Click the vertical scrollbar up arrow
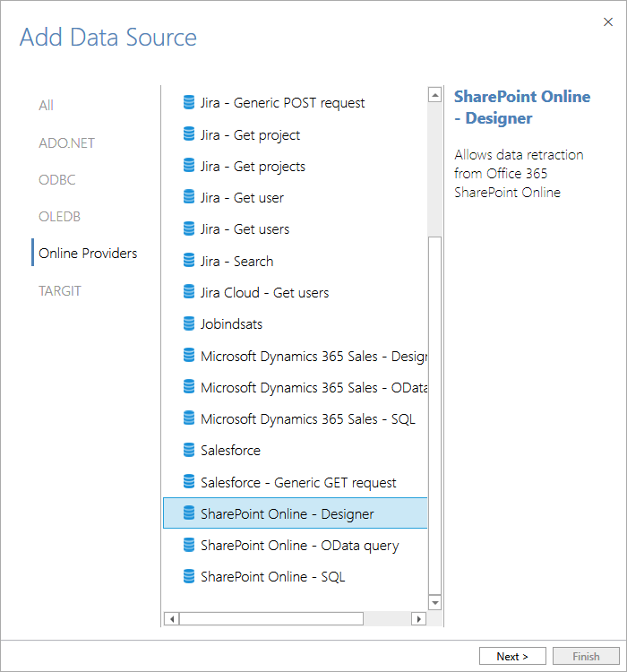 [x=435, y=95]
